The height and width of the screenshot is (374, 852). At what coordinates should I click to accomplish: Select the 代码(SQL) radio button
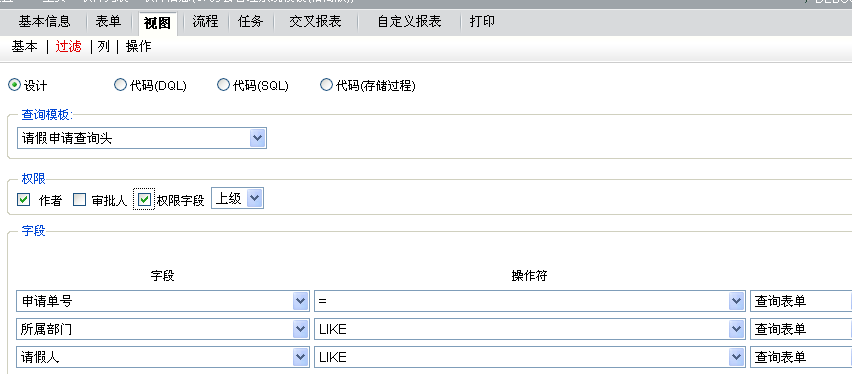[223, 85]
